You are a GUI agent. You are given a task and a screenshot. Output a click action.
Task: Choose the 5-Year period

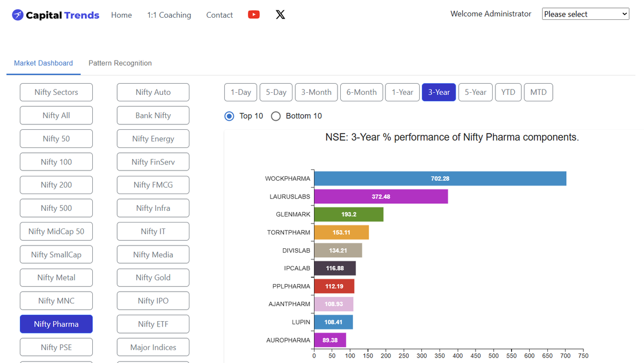click(475, 92)
